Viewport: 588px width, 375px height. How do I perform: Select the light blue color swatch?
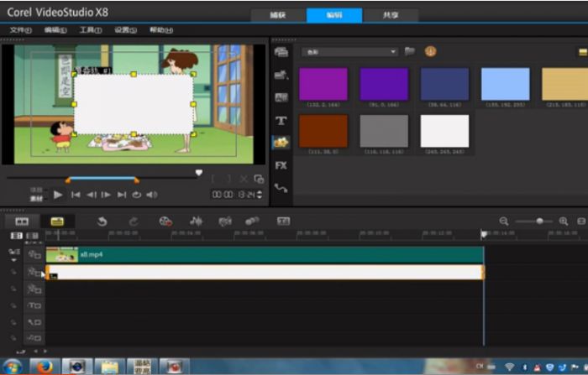pos(505,85)
